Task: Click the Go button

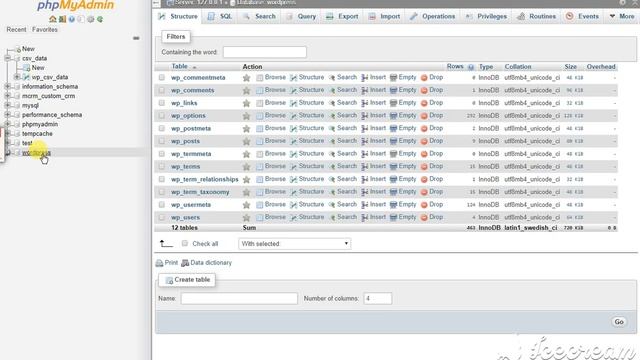Action: [619, 322]
